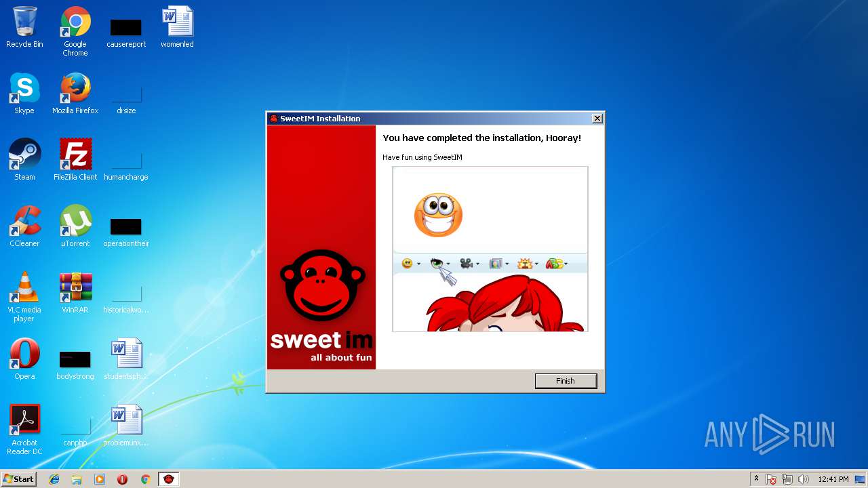Click the Finish button in SweetIM installer
The height and width of the screenshot is (488, 868).
[566, 381]
